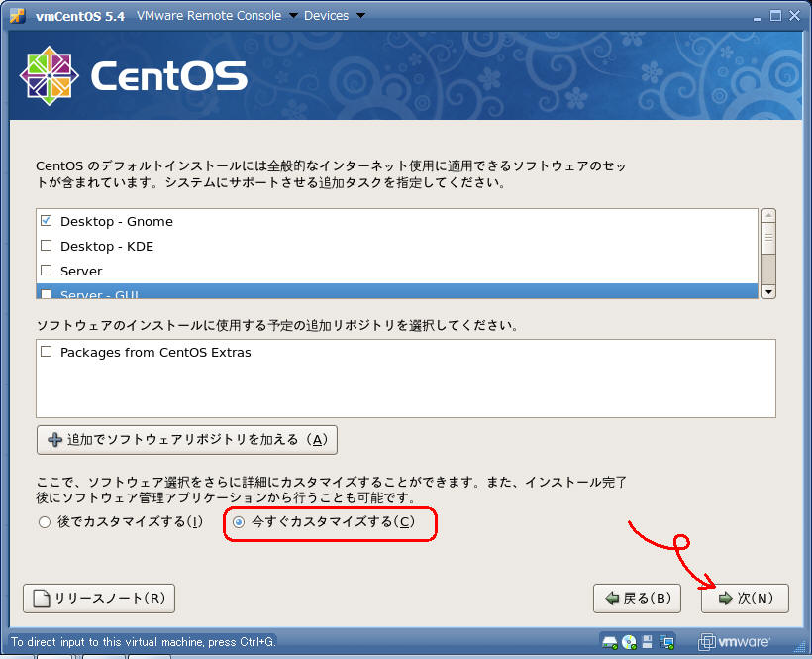Image resolution: width=812 pixels, height=659 pixels.
Task: Click the task list scroll down arrow
Action: [x=768, y=291]
